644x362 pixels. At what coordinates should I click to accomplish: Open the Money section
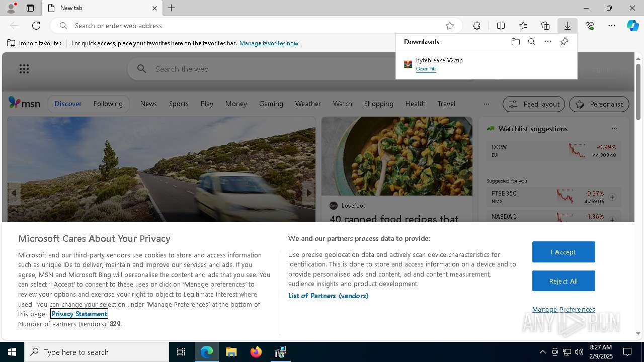point(236,104)
